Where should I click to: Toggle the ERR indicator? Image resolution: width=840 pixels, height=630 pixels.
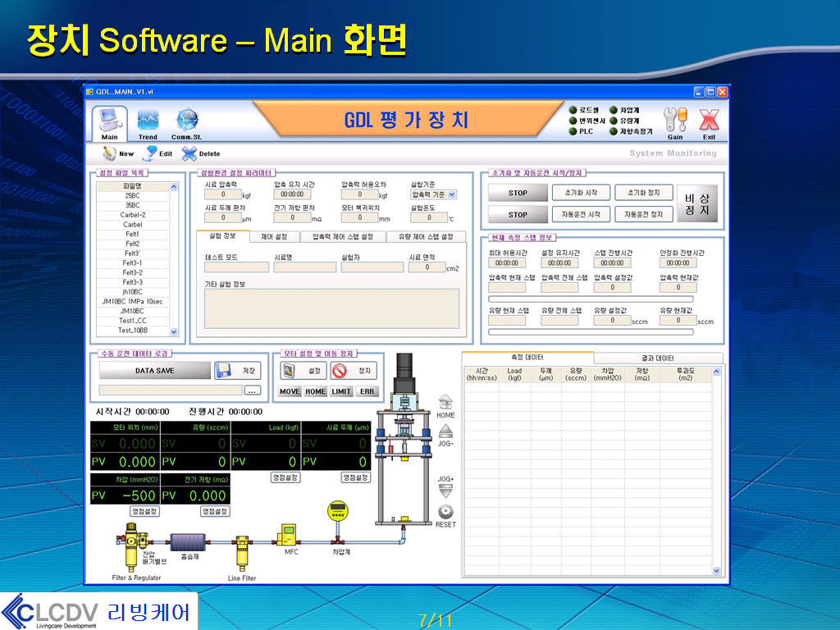point(367,391)
